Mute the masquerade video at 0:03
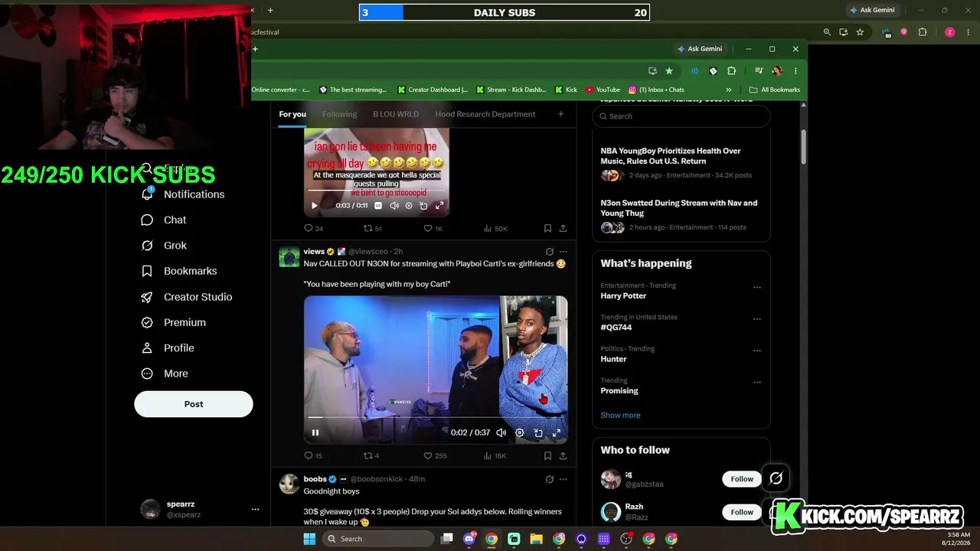 click(394, 206)
